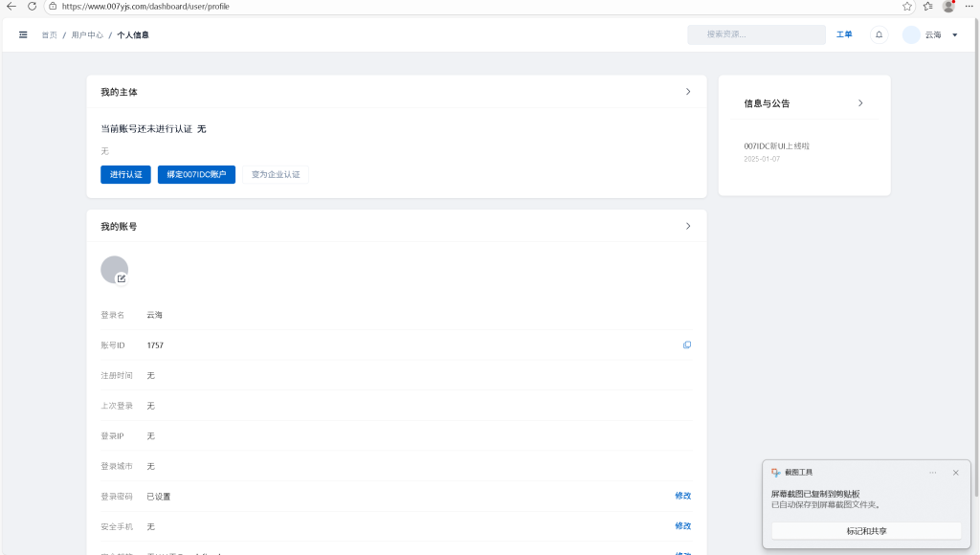Bookmark this page with the star icon
The height and width of the screenshot is (555, 980).
[x=907, y=6]
